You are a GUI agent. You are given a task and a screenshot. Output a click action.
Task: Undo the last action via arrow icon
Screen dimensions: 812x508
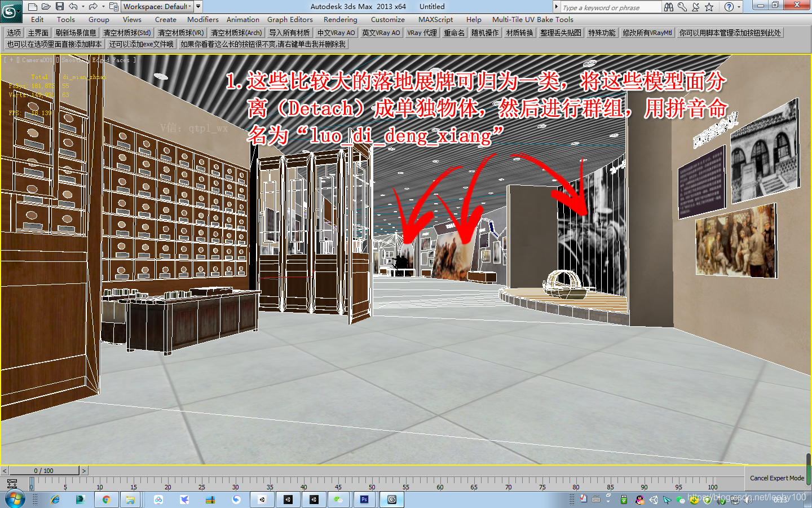tap(73, 7)
